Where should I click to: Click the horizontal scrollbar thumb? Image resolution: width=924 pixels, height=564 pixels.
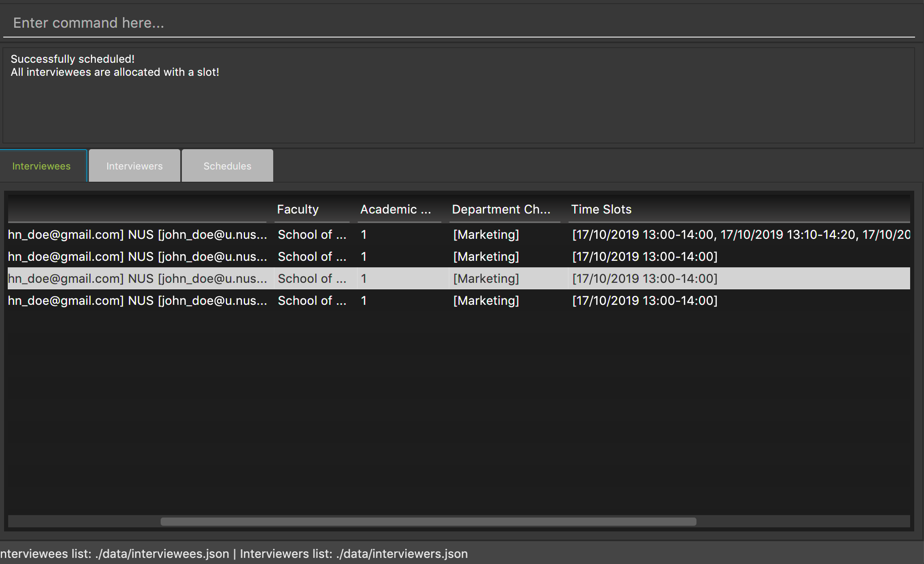[x=428, y=522]
